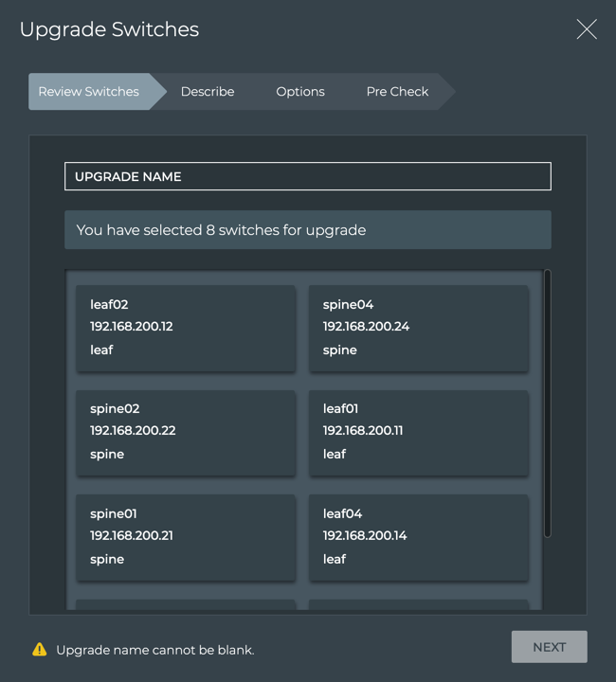
Task: Click the switch list vertical scrollbar
Action: 547,404
